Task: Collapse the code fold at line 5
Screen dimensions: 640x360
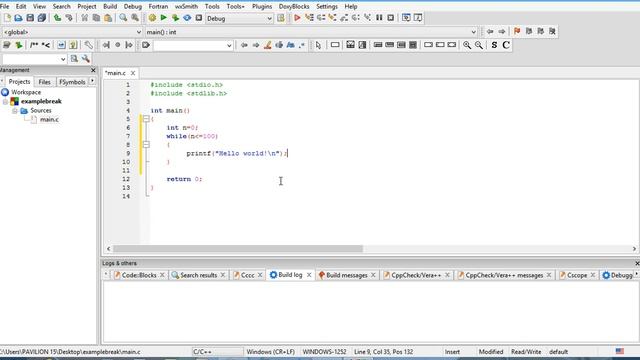Action: [146, 119]
